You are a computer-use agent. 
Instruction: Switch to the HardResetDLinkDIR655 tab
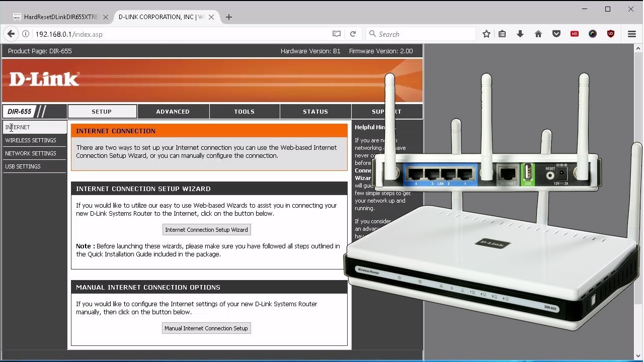[x=60, y=17]
